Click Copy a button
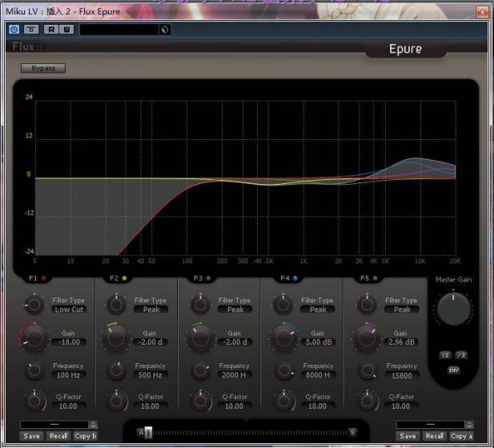The width and height of the screenshot is (494, 448). tap(461, 436)
